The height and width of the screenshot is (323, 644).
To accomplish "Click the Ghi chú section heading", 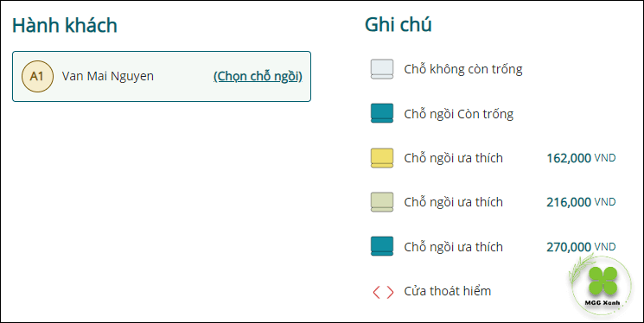I will [399, 25].
